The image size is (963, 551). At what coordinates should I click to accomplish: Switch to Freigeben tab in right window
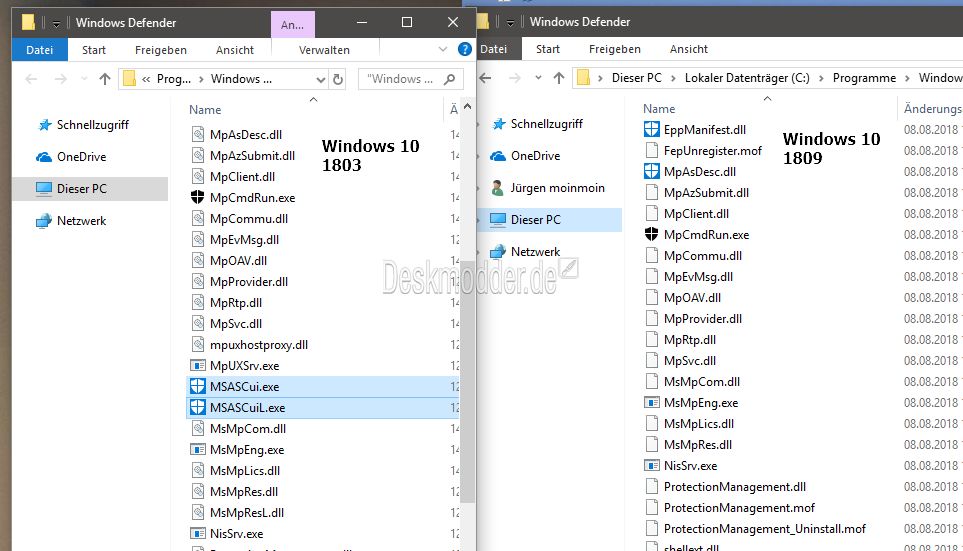coord(615,49)
